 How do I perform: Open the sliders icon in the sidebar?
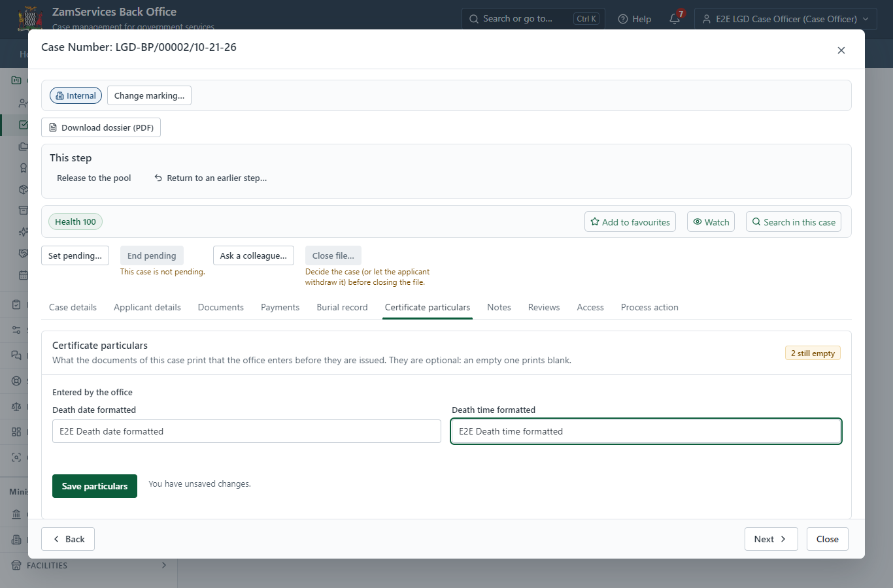(x=16, y=330)
